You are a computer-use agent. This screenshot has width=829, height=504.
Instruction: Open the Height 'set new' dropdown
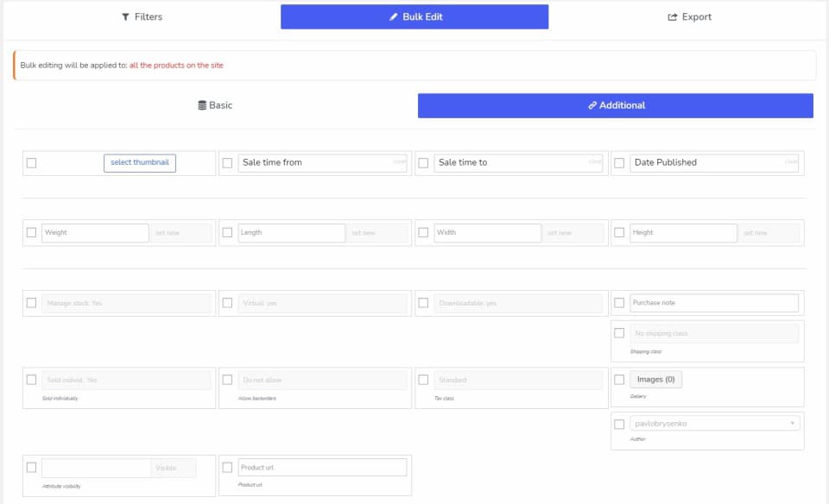[x=769, y=233]
